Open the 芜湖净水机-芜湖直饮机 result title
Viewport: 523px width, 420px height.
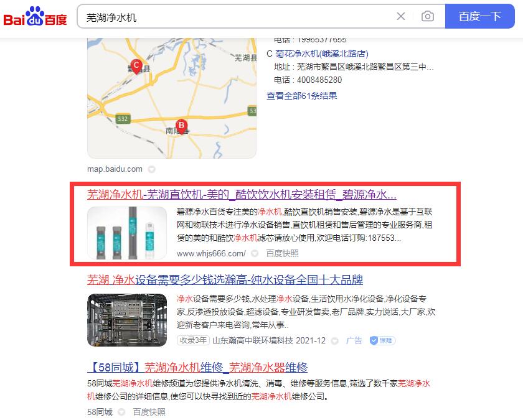point(242,194)
